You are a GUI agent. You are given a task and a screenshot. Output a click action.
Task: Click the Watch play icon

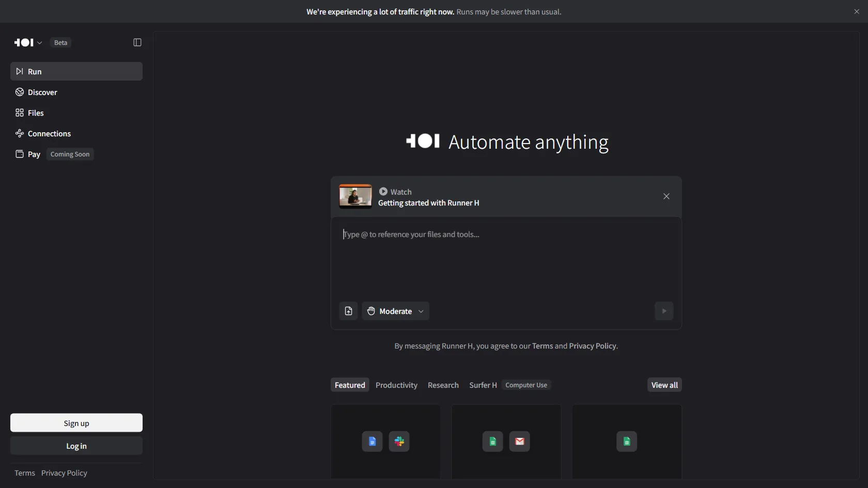tap(383, 191)
